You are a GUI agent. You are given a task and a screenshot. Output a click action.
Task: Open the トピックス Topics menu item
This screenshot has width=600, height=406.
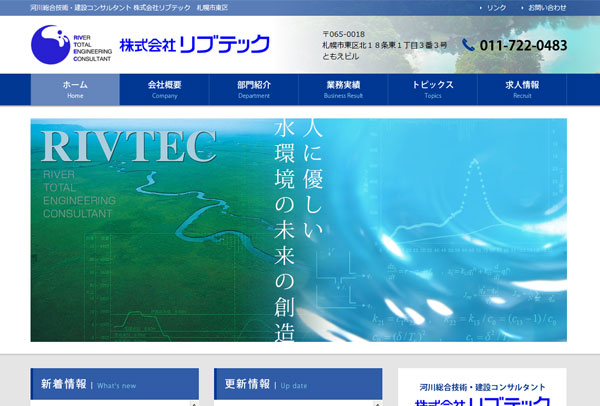[x=433, y=89]
